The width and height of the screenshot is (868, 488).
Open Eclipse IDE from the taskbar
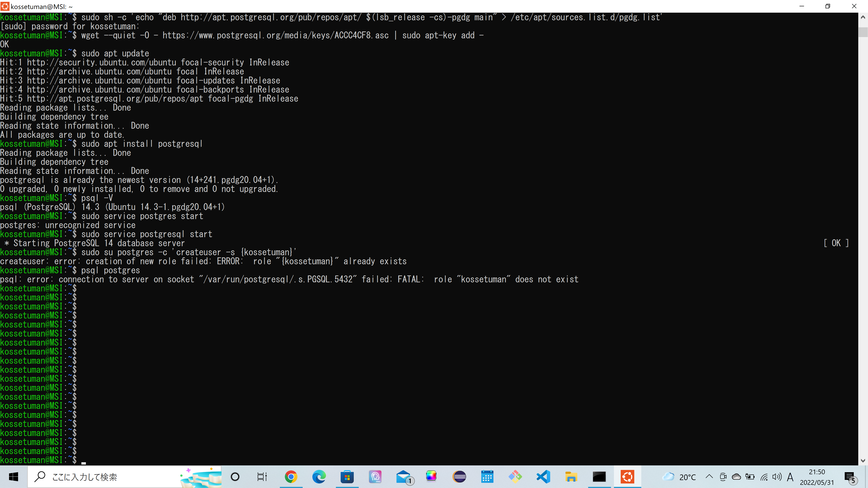[x=459, y=477]
